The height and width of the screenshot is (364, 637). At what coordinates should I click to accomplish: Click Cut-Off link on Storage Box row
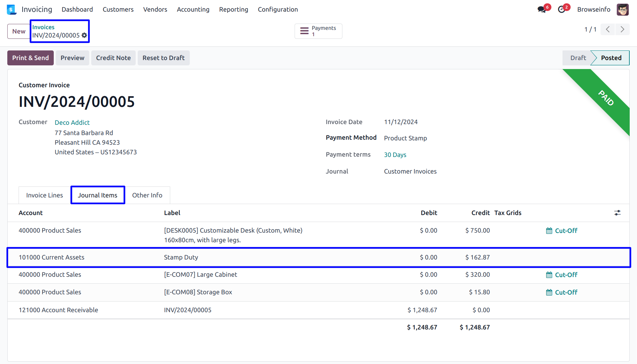point(566,292)
